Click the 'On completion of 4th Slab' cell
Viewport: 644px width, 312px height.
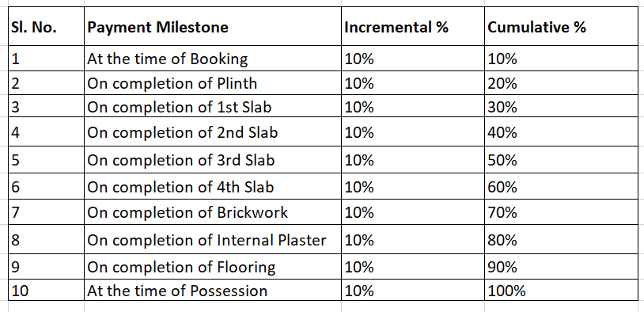click(212, 186)
